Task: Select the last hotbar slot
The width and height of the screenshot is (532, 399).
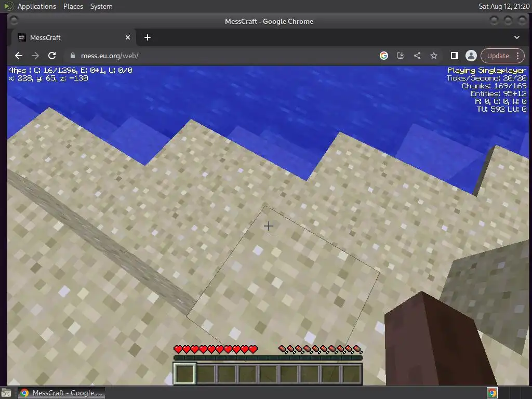Action: click(352, 374)
